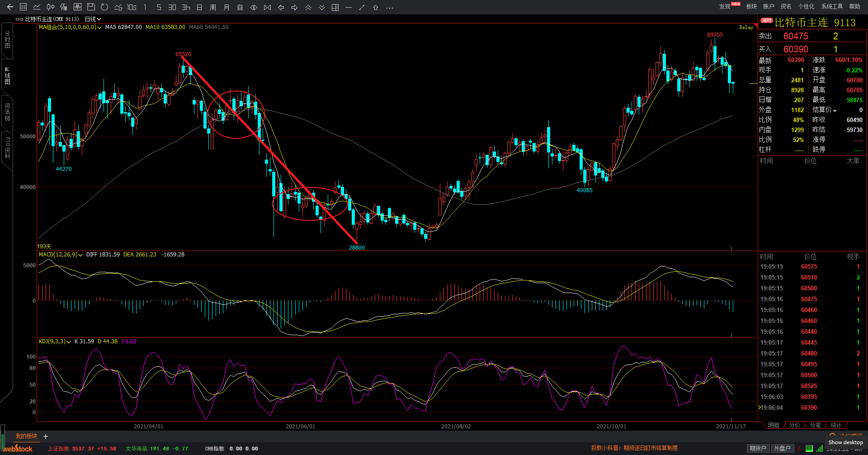Switch to the 分价 tab
This screenshot has width=868, height=455.
point(794,425)
